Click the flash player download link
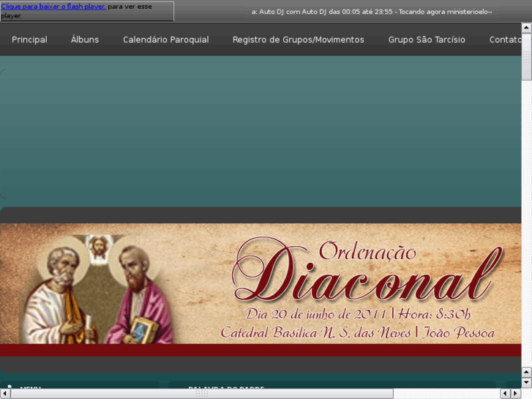This screenshot has width=532, height=399. click(x=53, y=7)
